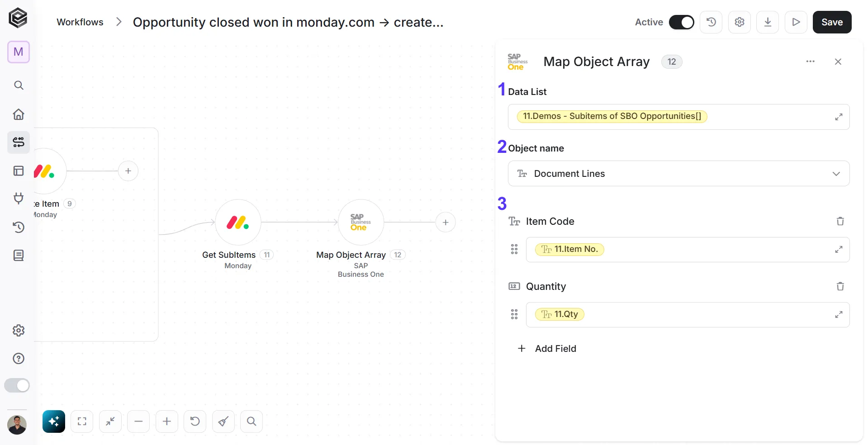Toggle the switch in bottom left sidebar
The height and width of the screenshot is (445, 868).
click(x=17, y=385)
